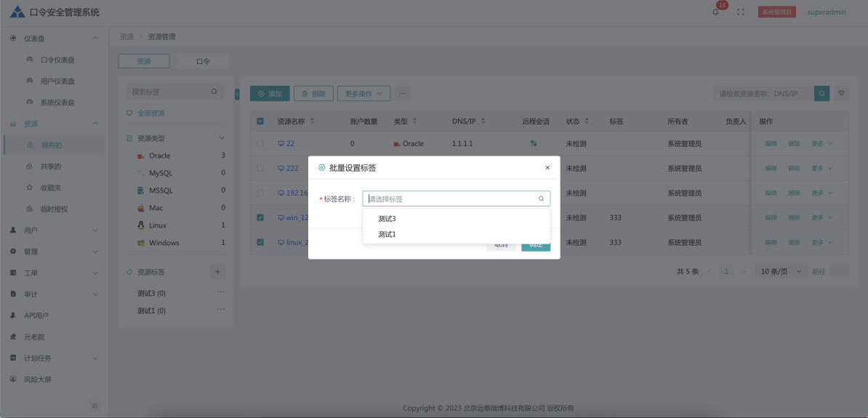This screenshot has width=868, height=418.
Task: Open the filter funnel icon
Action: (841, 94)
